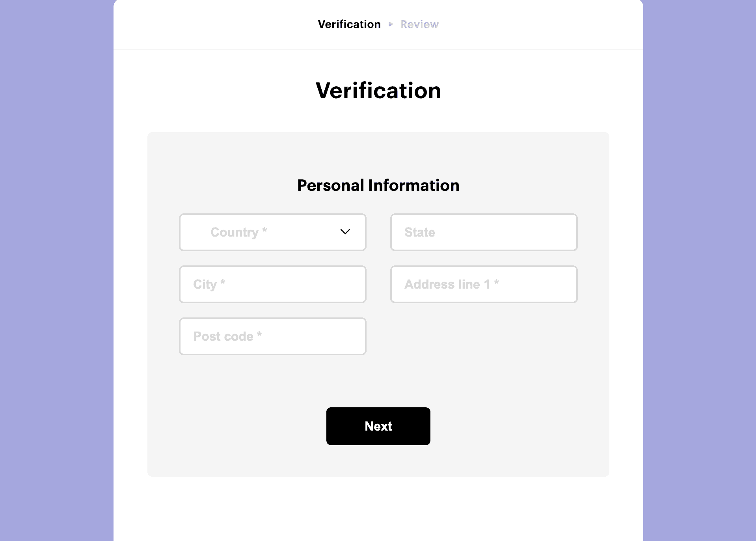
Task: Select the Verification step in breadcrumb
Action: (x=349, y=24)
